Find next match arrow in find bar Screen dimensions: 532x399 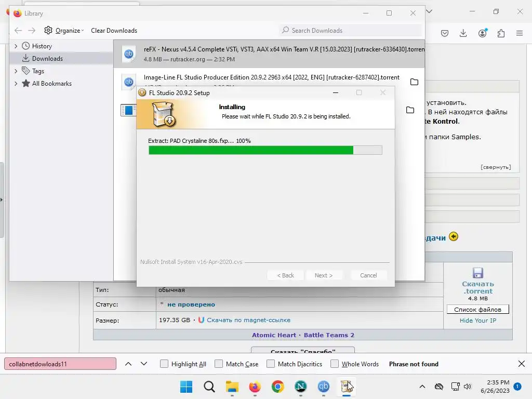[144, 364]
